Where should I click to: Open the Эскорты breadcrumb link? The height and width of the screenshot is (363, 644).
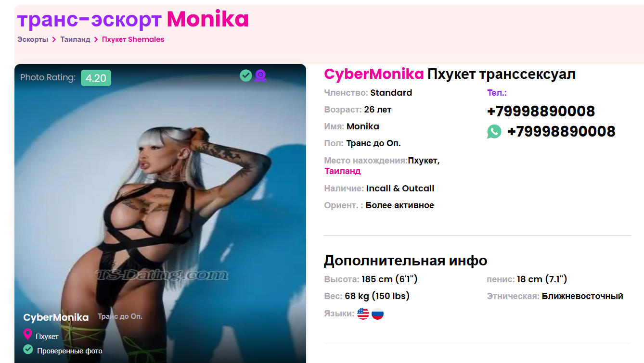33,39
